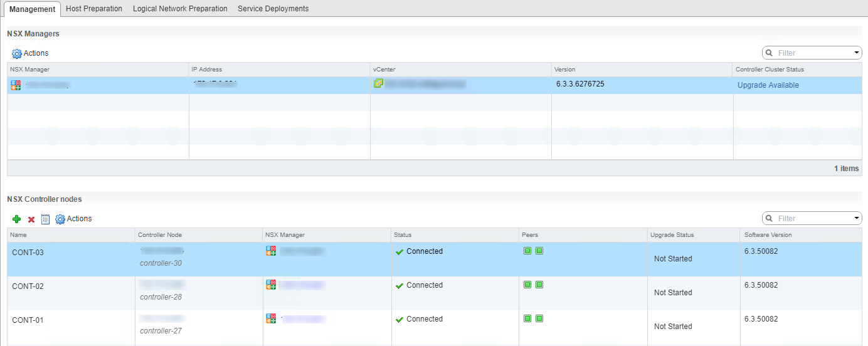Open Actions gear under NSX Controller nodes
The image size is (868, 346).
click(73, 219)
